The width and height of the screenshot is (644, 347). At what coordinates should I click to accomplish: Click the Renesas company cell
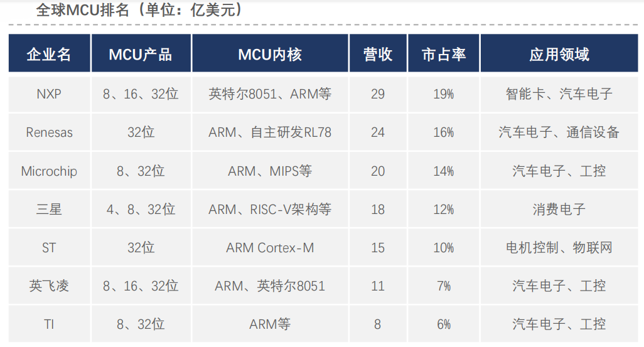(50, 132)
